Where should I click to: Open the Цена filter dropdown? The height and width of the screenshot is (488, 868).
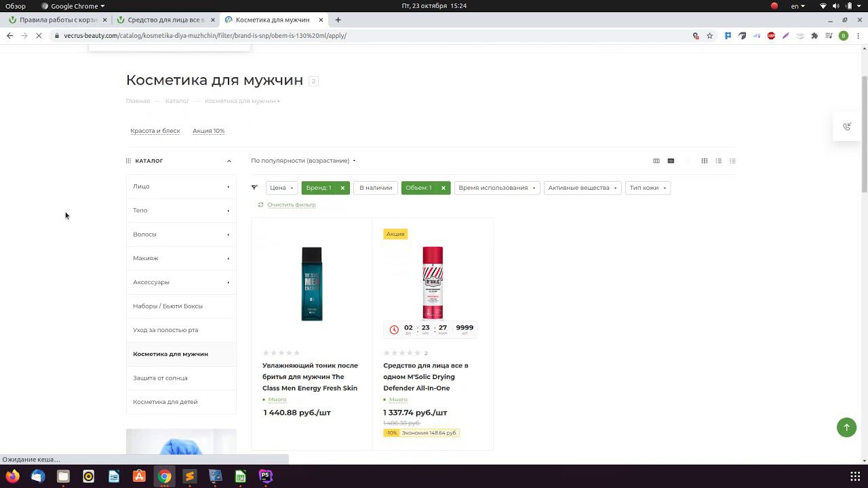281,188
